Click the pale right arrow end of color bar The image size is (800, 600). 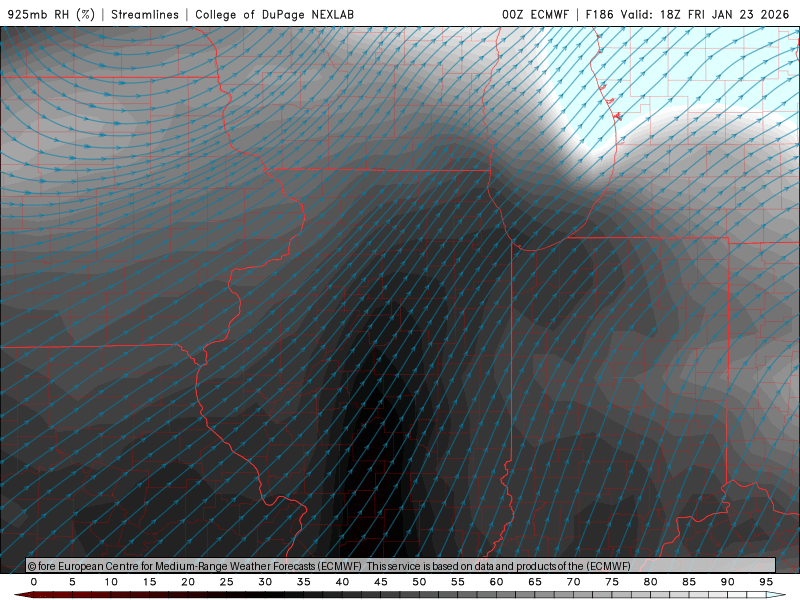[x=776, y=595]
